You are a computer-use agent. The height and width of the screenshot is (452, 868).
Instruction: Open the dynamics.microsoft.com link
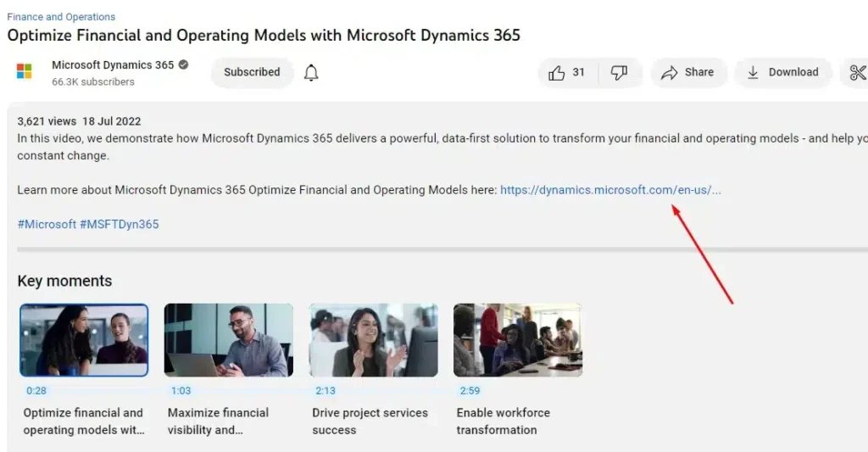(x=610, y=190)
